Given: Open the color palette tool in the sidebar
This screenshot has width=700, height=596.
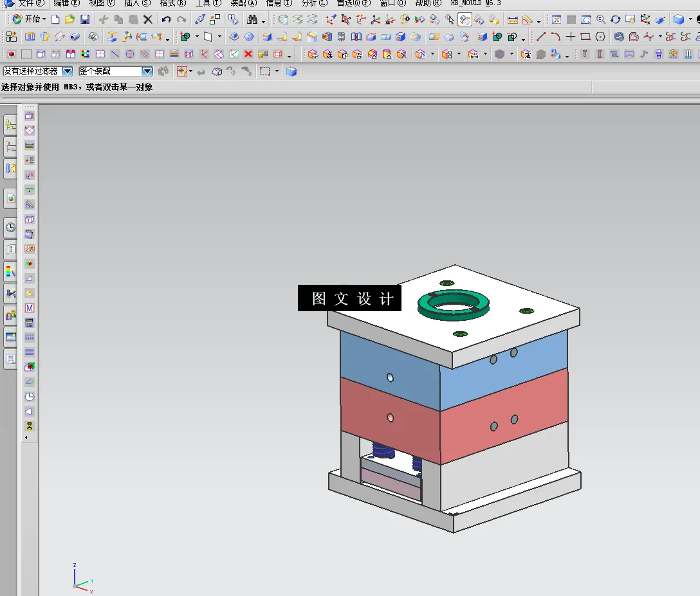Looking at the screenshot, I should (x=10, y=271).
